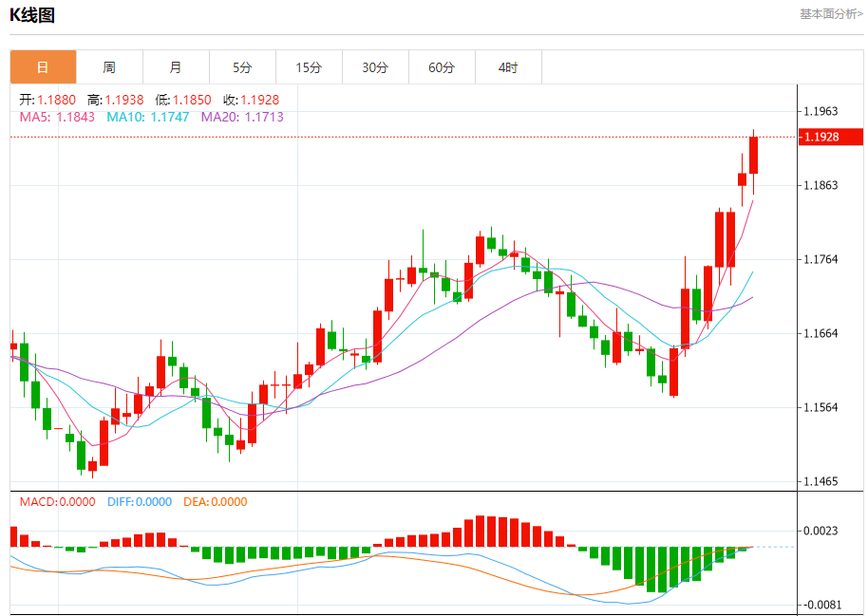Screen dimensions: 868x616
Task: Click the MA20 indicator label
Action: [241, 117]
